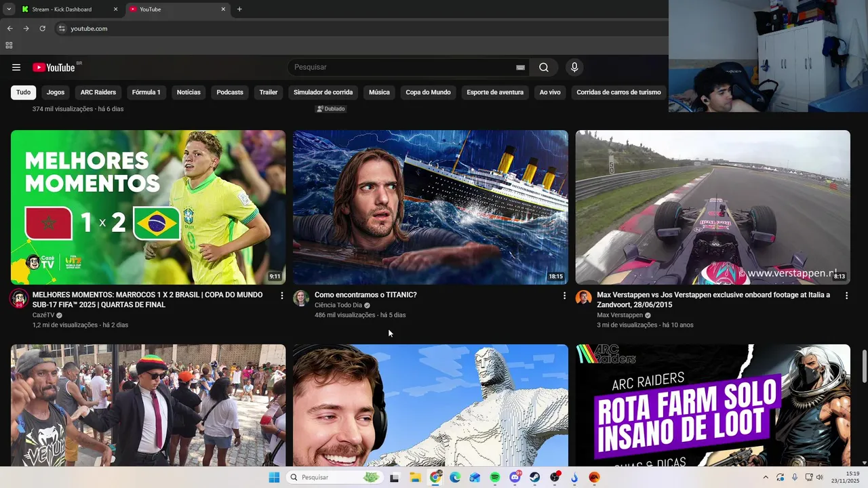Go back in browser history
The height and width of the screenshot is (488, 868).
(9, 28)
